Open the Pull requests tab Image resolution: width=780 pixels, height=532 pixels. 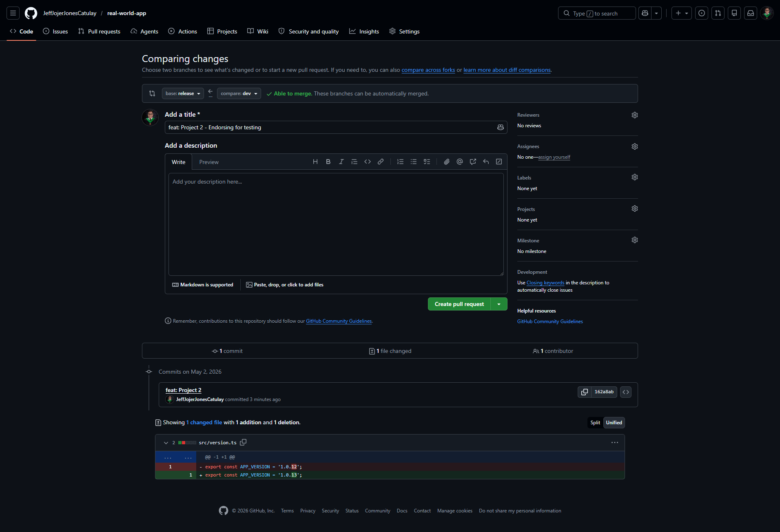pyautogui.click(x=99, y=31)
